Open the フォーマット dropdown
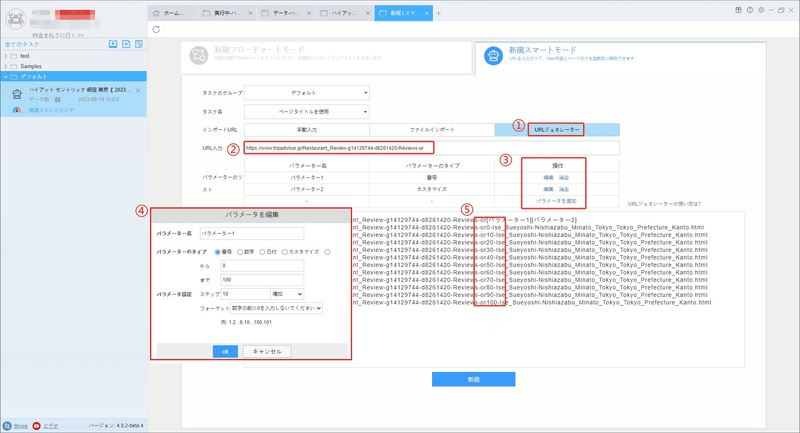This screenshot has width=800, height=433. tap(276, 308)
